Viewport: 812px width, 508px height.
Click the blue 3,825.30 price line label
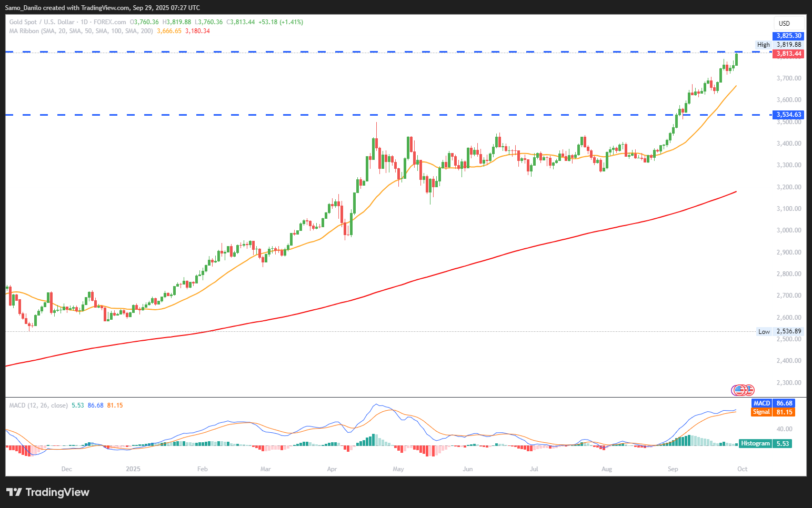click(x=788, y=36)
